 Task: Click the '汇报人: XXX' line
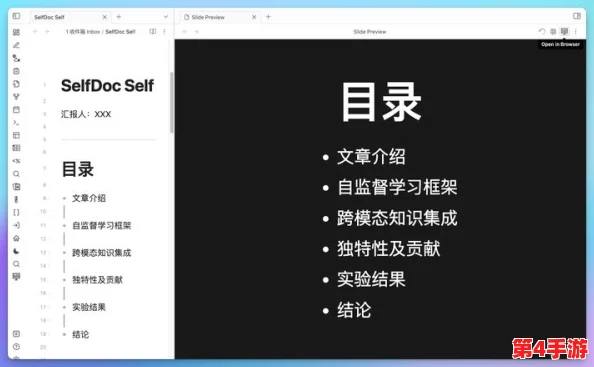point(86,114)
